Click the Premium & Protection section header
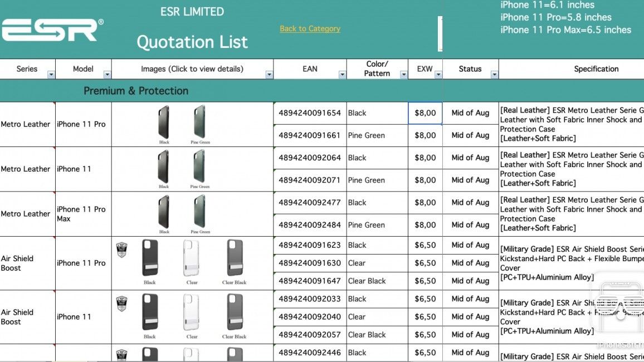Image resolution: width=644 pixels, height=362 pixels. 135,90
